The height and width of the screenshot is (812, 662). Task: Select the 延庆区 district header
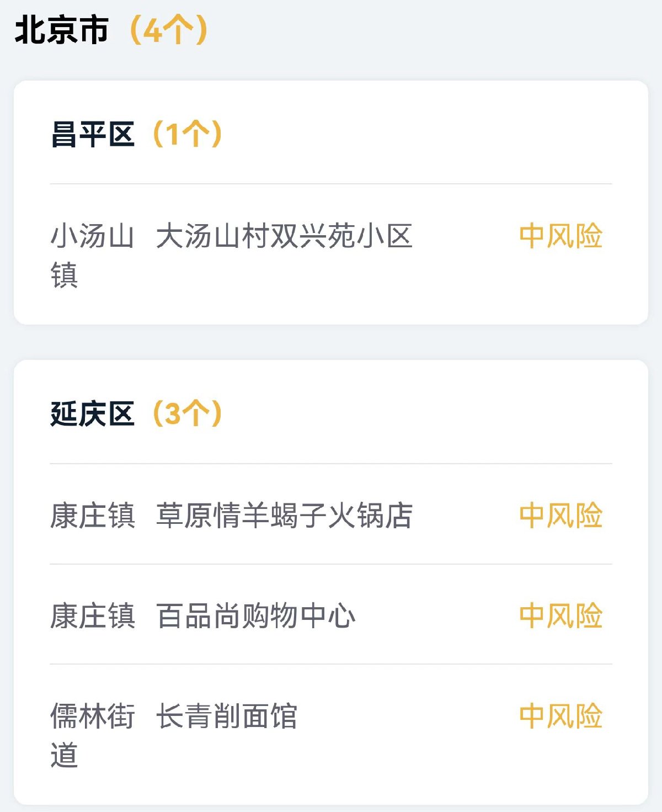click(x=93, y=413)
